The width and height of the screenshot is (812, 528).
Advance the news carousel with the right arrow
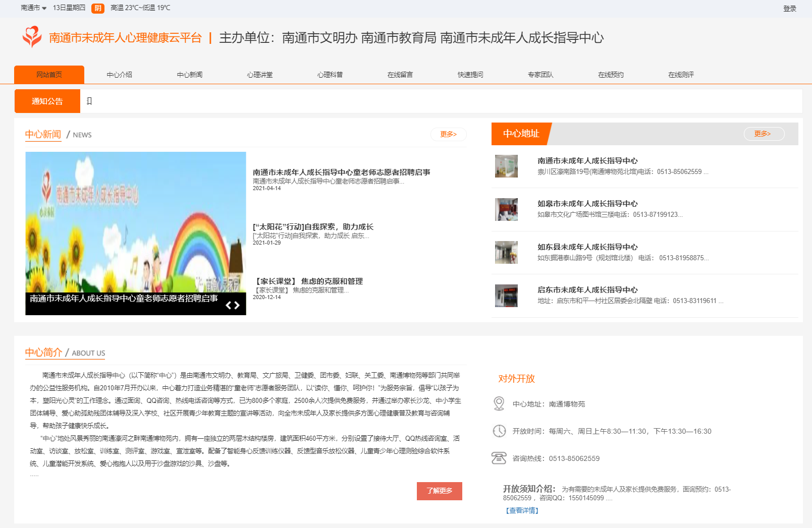coord(238,305)
